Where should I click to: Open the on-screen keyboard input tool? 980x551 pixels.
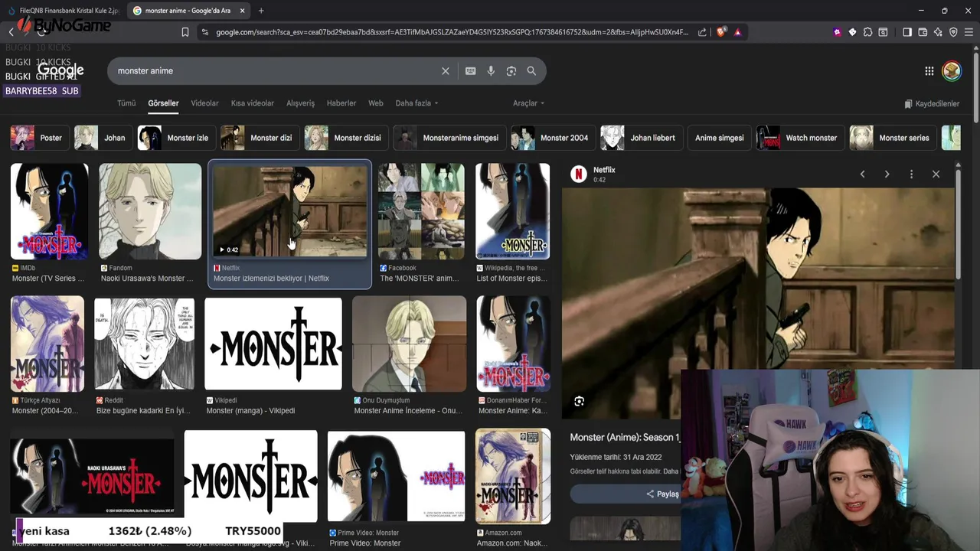[x=471, y=71]
